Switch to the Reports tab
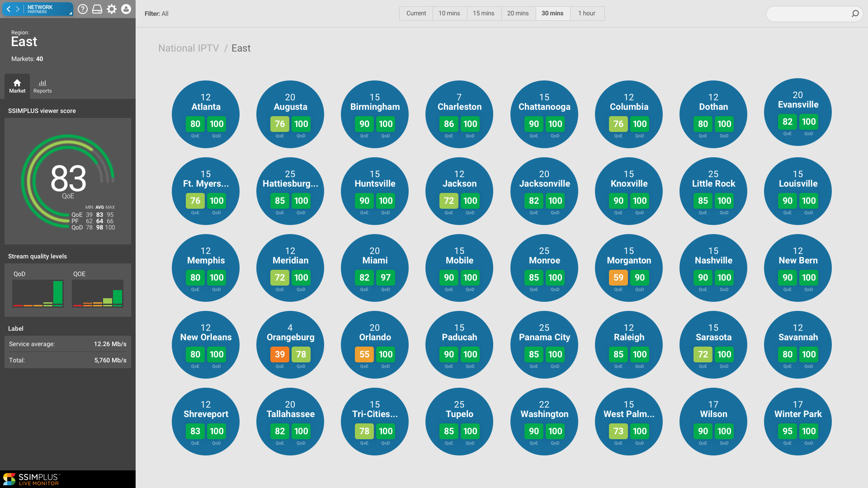Viewport: 868px width, 488px height. (42, 86)
